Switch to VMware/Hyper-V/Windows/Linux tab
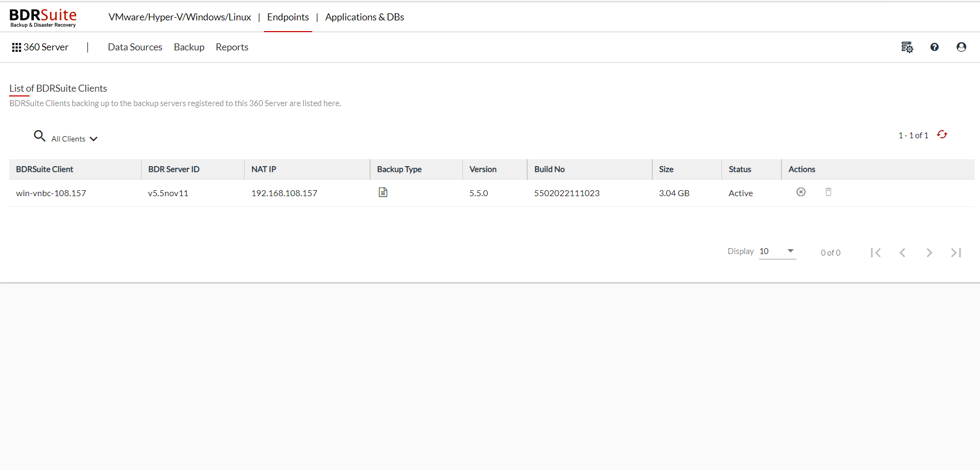Screen dimensions: 980x470 pyautogui.click(x=180, y=17)
